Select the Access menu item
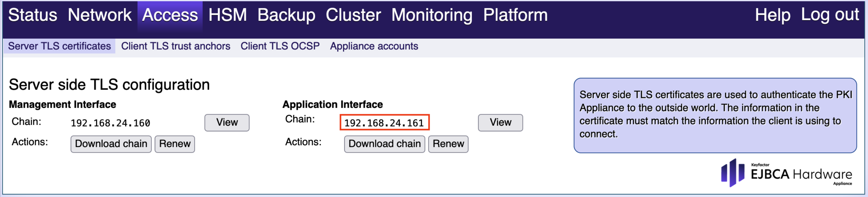 coord(170,15)
